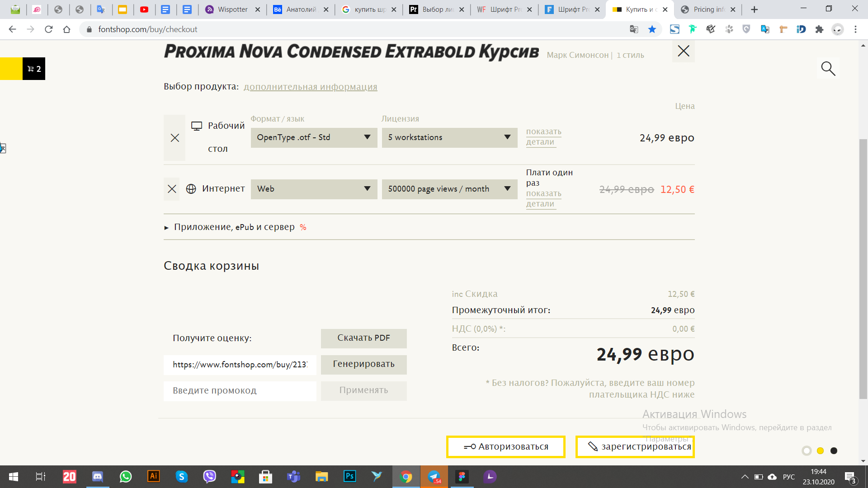Screen dimensions: 868x488
Task: Open Figma from the taskbar
Action: pyautogui.click(x=462, y=477)
